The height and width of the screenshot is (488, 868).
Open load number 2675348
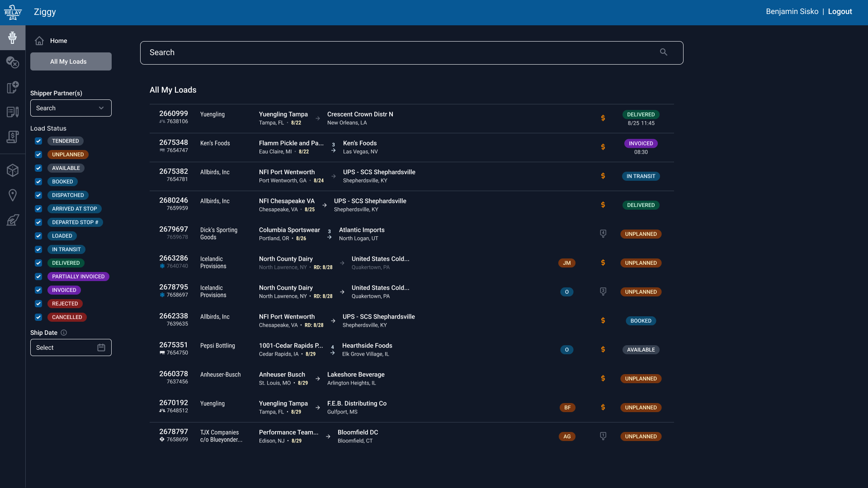[174, 142]
